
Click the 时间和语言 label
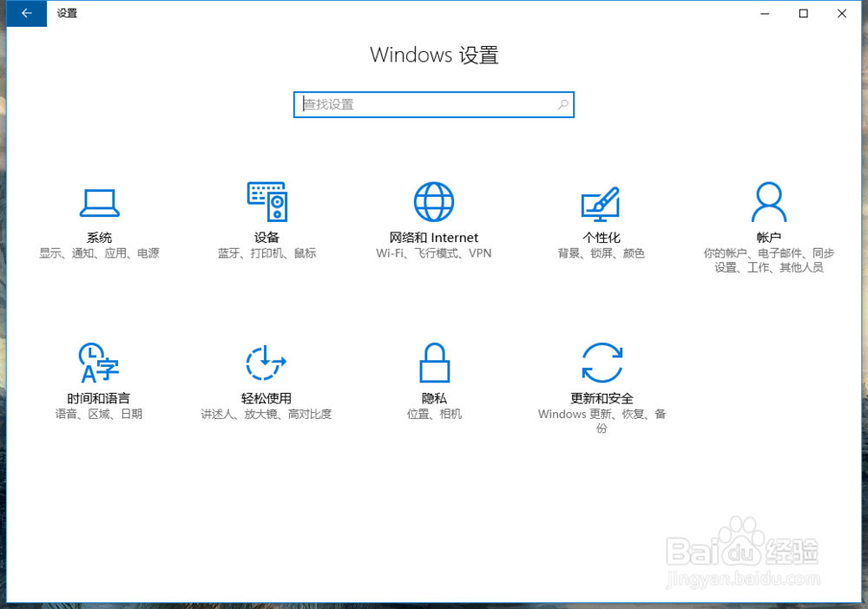pos(99,398)
